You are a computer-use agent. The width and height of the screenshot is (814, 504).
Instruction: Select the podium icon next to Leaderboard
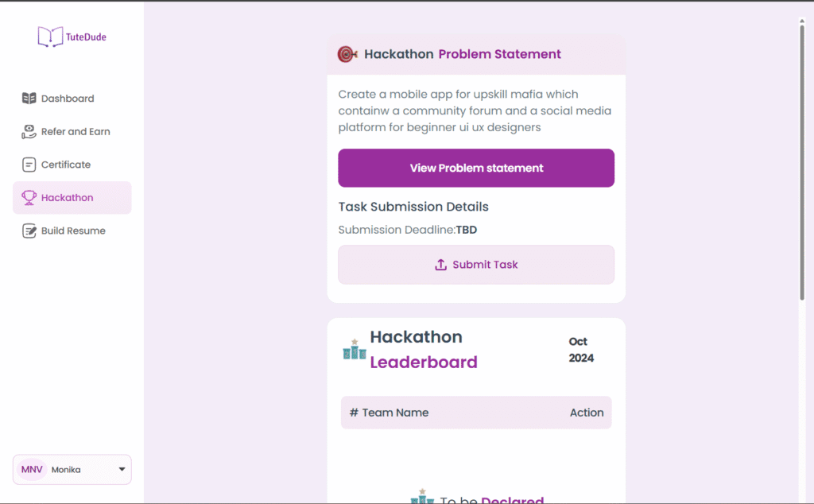pos(353,350)
